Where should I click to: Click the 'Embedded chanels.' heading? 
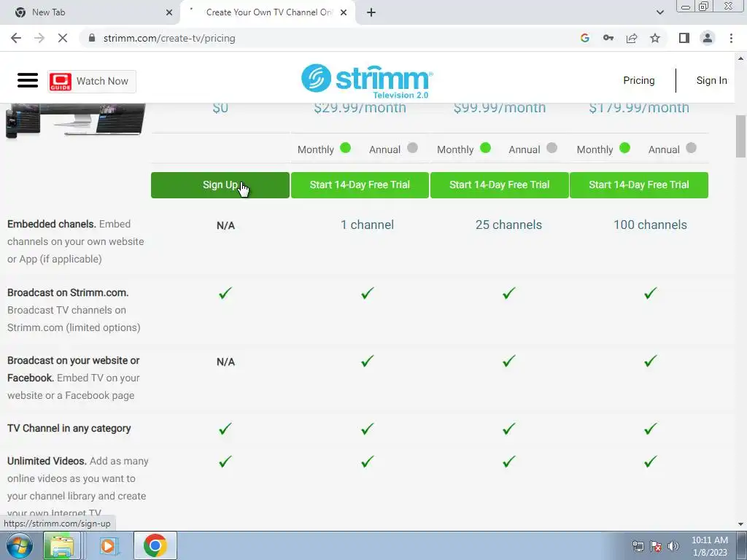52,224
